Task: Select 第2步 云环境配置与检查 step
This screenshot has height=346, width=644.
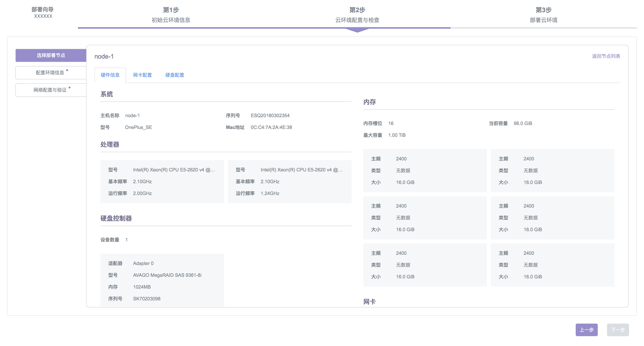Action: coord(357,15)
